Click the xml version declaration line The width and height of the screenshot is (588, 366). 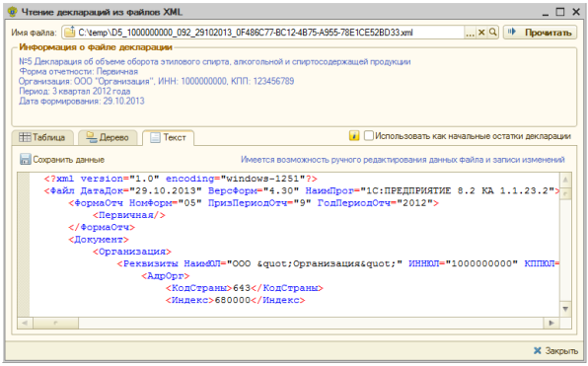coord(181,179)
